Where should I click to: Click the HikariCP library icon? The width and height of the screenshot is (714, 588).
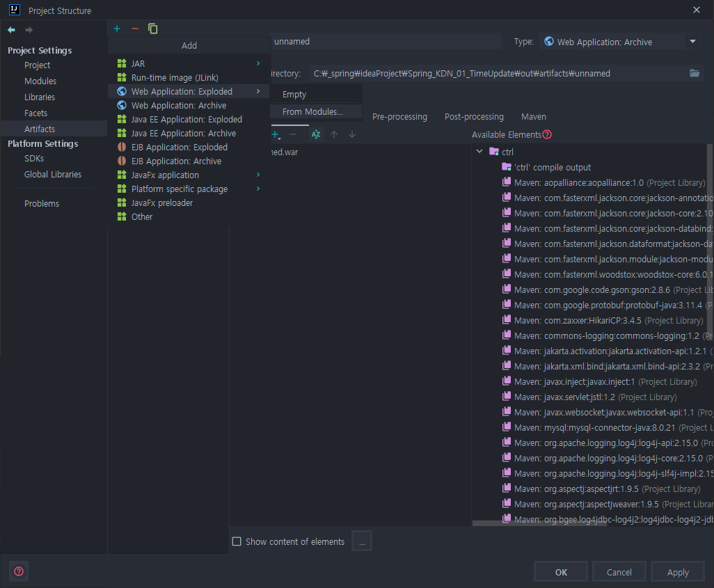click(507, 320)
